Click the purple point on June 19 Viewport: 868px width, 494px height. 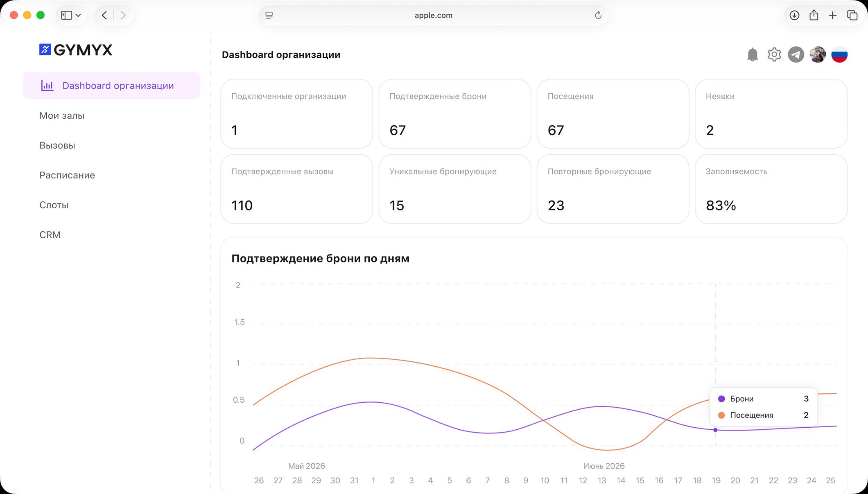click(x=715, y=430)
